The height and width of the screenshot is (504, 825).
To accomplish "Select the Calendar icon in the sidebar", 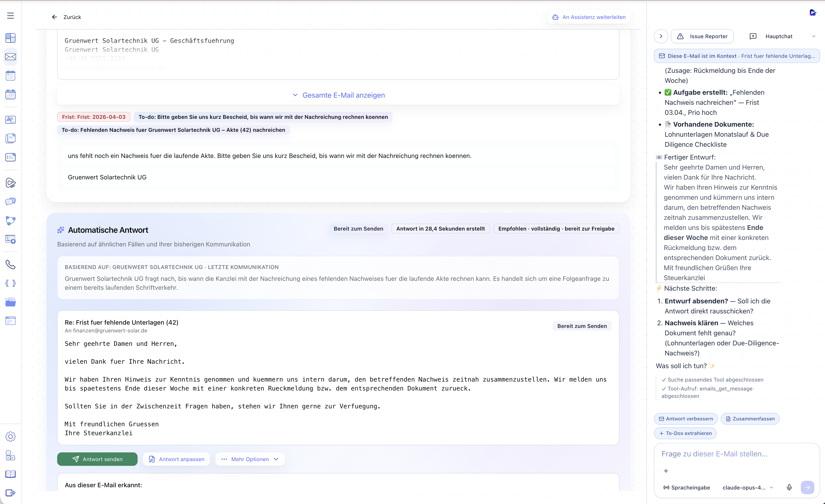I will point(10,94).
